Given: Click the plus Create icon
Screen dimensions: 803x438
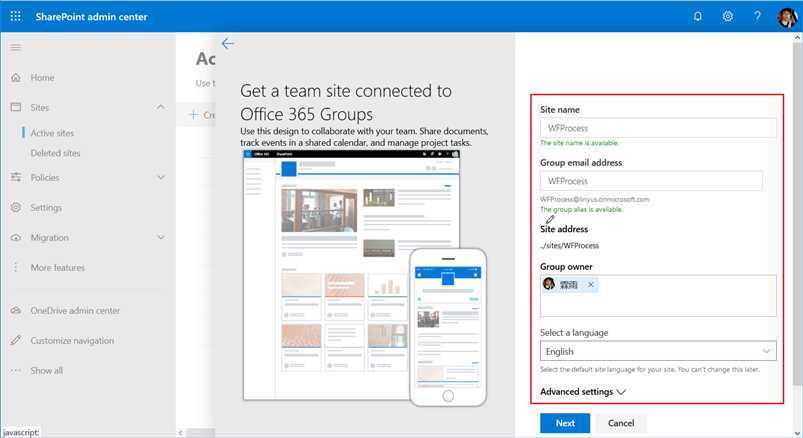Looking at the screenshot, I should 194,115.
